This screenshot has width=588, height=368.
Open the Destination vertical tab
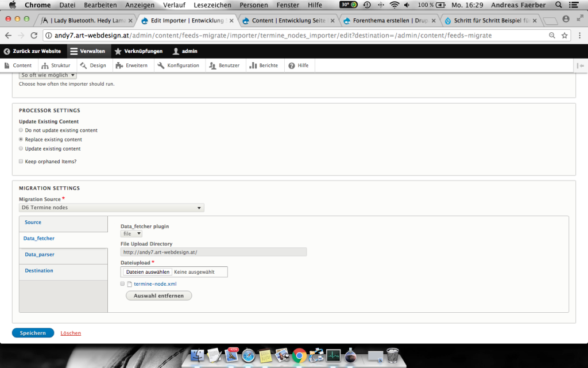coord(39,271)
